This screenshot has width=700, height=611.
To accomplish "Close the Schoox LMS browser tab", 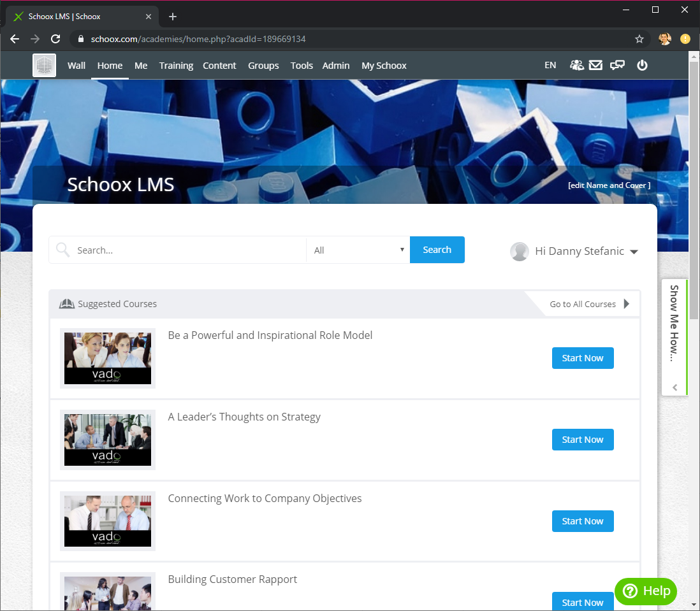I will pyautogui.click(x=149, y=17).
